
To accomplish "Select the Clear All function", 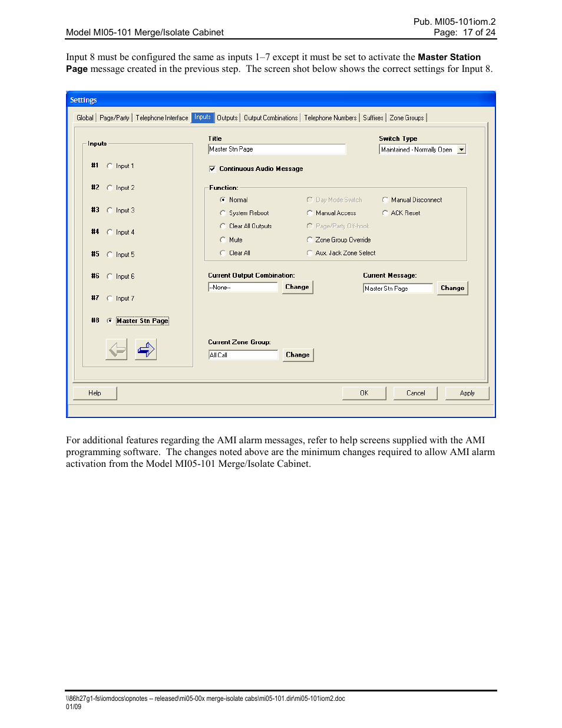I will pyautogui.click(x=223, y=253).
